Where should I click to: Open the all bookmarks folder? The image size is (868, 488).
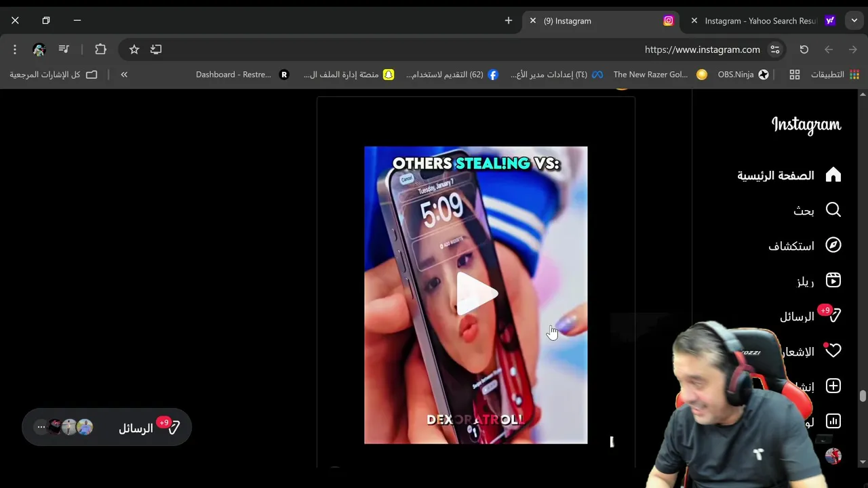click(x=54, y=75)
